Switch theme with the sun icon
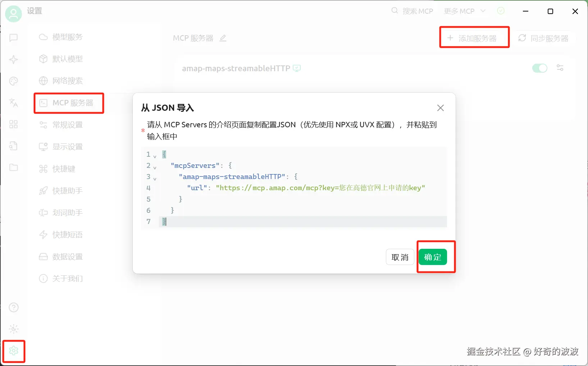588x366 pixels. tap(14, 329)
